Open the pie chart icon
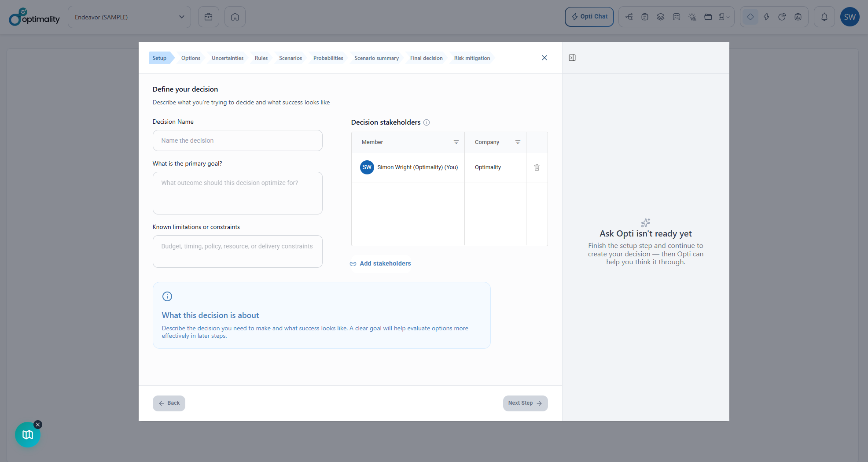The height and width of the screenshot is (462, 868). (x=782, y=17)
